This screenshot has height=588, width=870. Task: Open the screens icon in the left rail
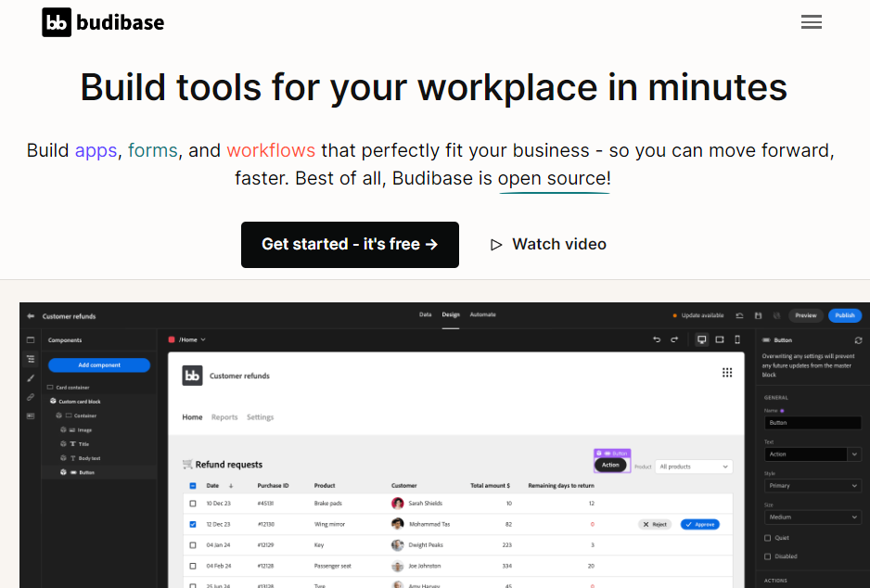pos(31,340)
